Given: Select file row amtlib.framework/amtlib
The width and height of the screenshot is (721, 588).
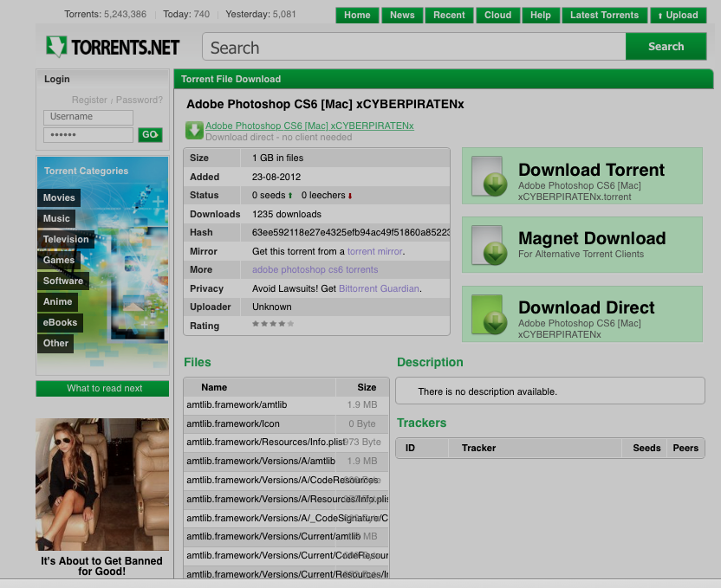Looking at the screenshot, I should [x=286, y=404].
